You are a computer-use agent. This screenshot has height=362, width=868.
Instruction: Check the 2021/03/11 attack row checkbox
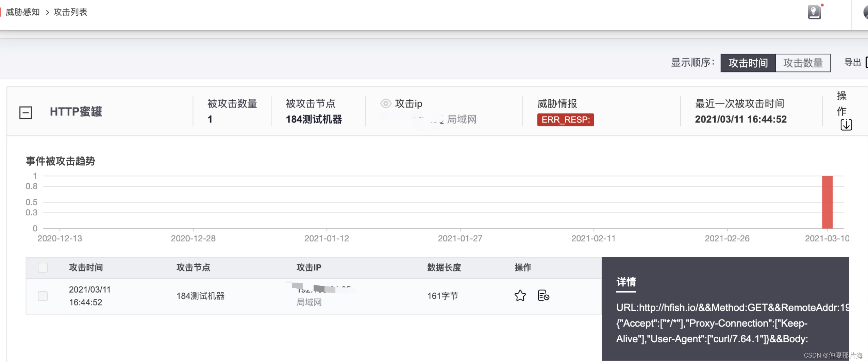(x=43, y=296)
